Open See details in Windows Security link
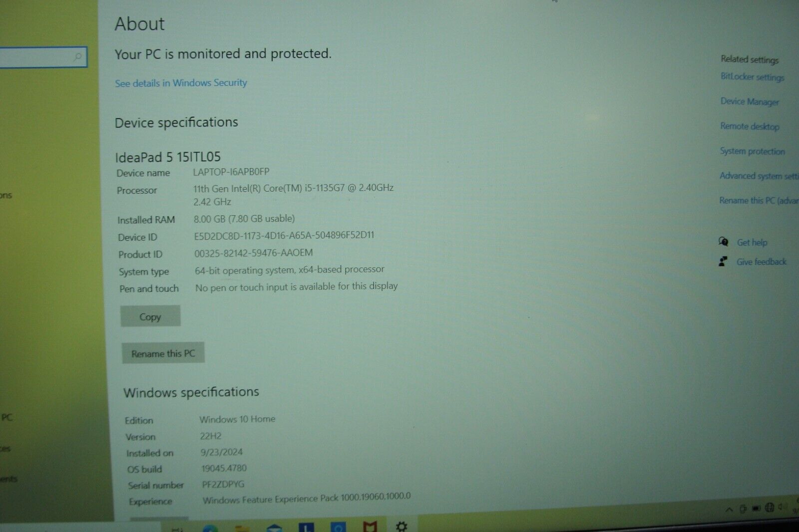The image size is (799, 532). 181,83
